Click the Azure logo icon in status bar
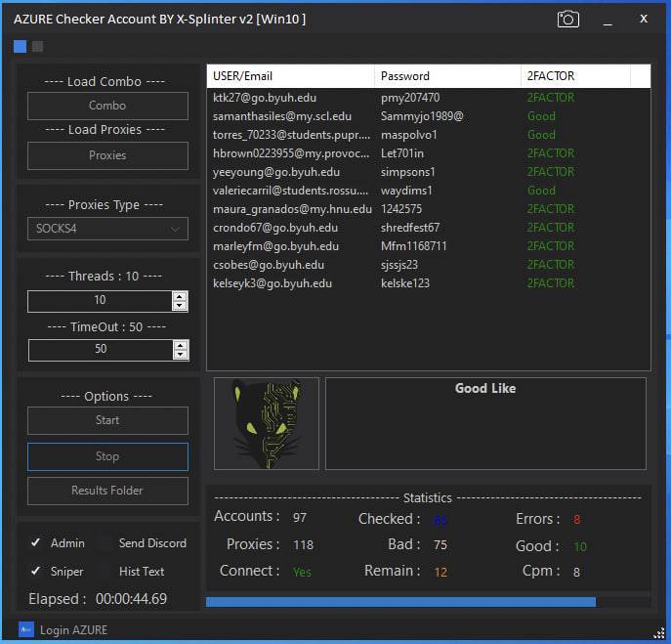671x644 pixels. tap(26, 629)
